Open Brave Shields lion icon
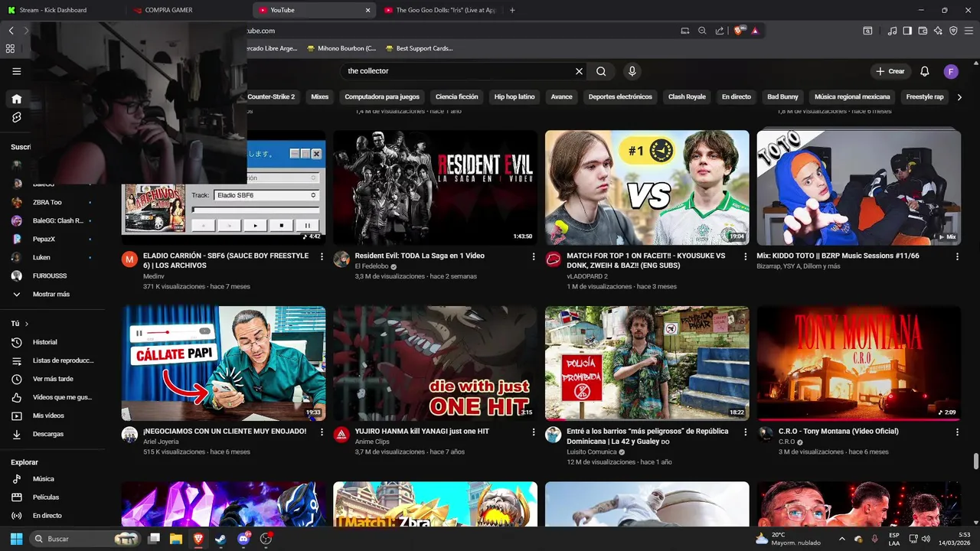 (x=739, y=31)
